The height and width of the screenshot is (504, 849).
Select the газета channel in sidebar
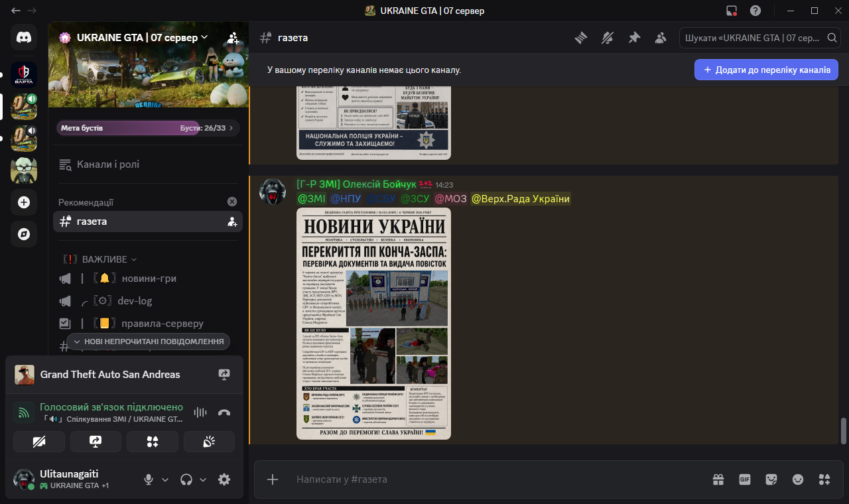click(147, 221)
